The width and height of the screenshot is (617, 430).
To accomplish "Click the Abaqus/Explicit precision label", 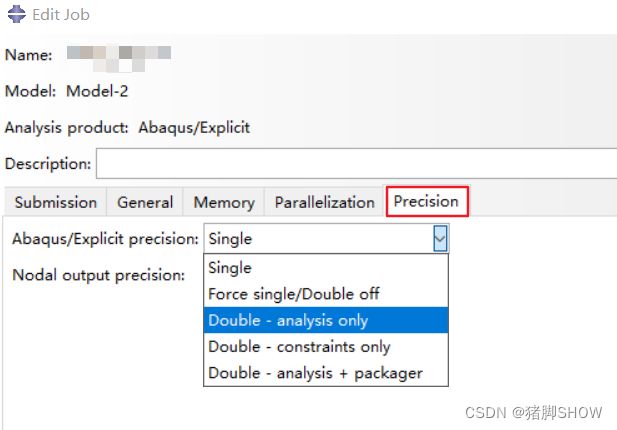I will (105, 239).
